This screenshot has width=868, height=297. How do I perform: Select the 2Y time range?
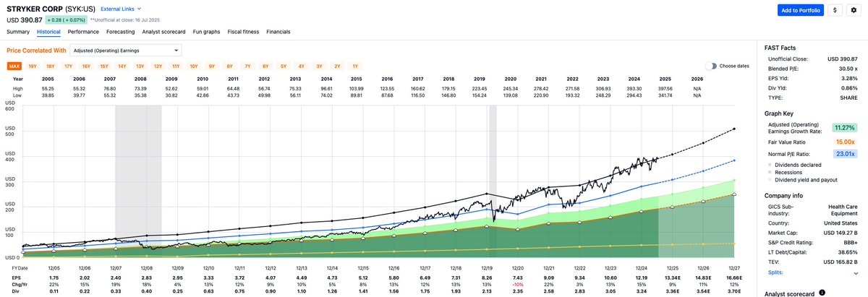pyautogui.click(x=337, y=66)
